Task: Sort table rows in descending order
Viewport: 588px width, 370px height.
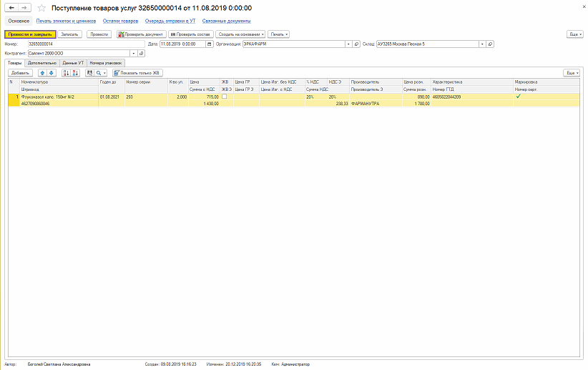Action: 76,73
